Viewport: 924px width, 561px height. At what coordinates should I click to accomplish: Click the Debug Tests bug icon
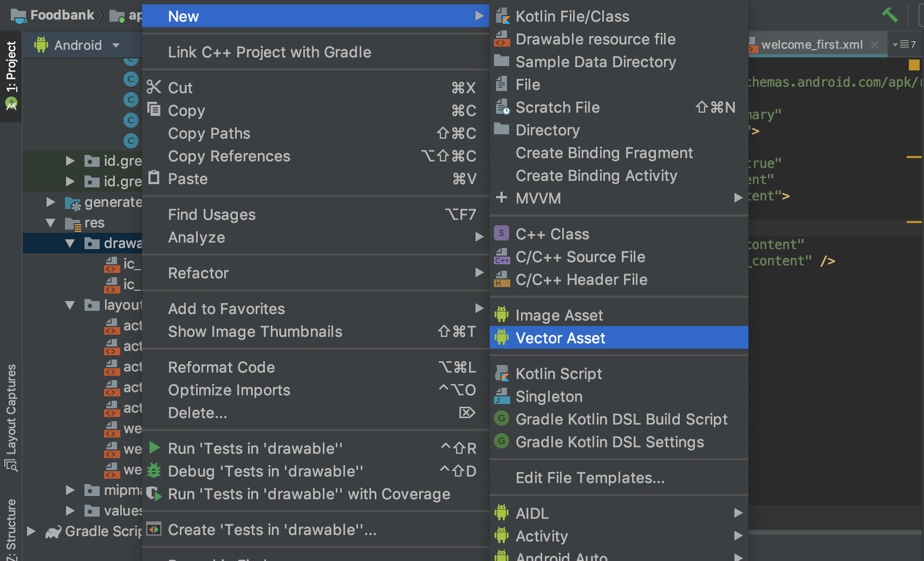(154, 471)
